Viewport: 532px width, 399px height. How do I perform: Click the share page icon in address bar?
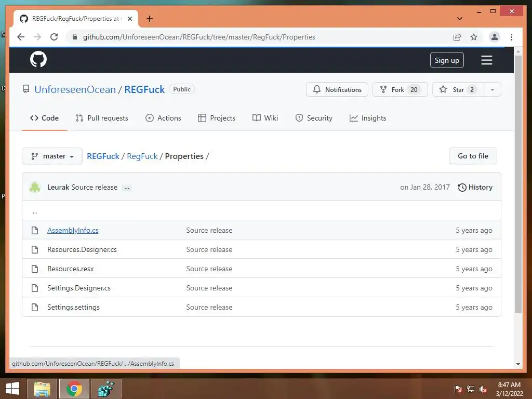tap(457, 37)
